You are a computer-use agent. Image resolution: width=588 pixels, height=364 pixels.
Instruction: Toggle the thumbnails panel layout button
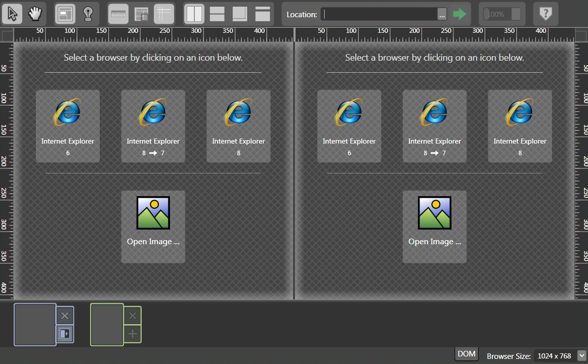click(x=141, y=14)
